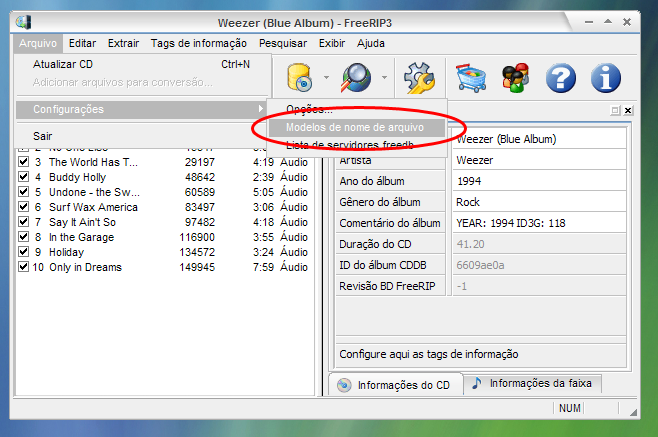This screenshot has height=437, width=658.
Task: Click the Holiday track name
Action: click(x=66, y=252)
